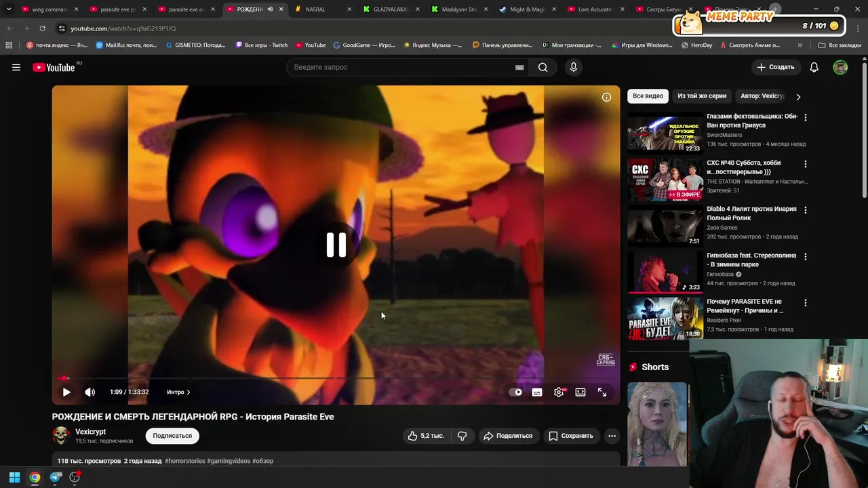
Task: Switch to theater mode
Action: 580,392
